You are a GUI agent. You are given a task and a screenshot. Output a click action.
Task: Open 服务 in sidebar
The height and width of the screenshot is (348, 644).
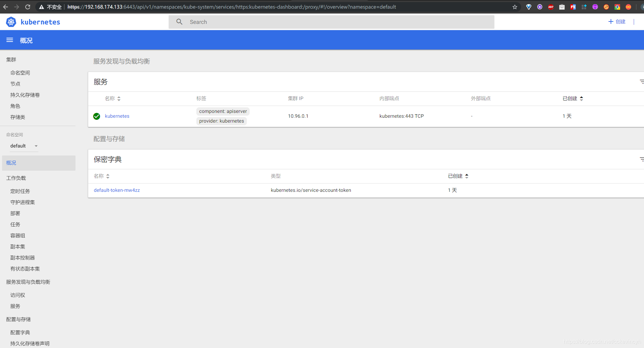[15, 306]
